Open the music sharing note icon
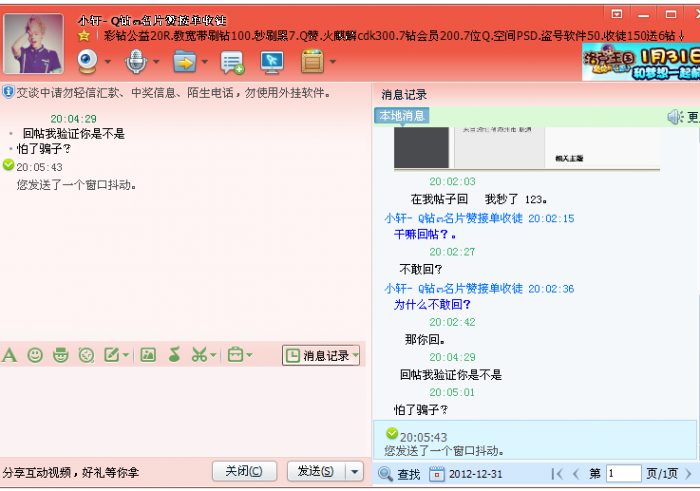 click(174, 355)
